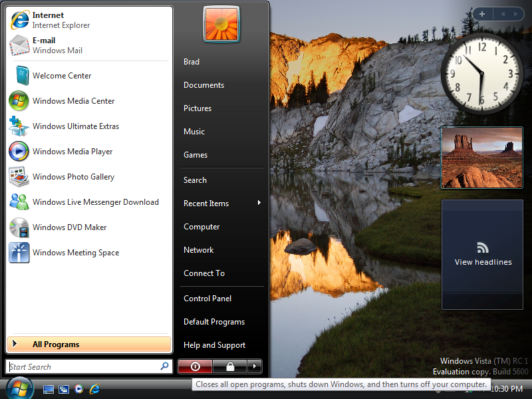The height and width of the screenshot is (399, 532).
Task: Open Internet Explorer icon in Start menu
Action: (x=20, y=20)
